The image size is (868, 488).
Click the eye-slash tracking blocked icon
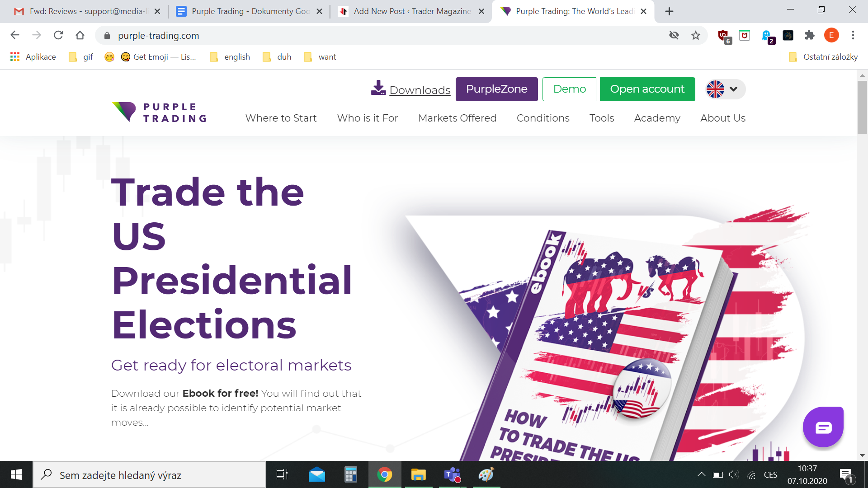[x=674, y=35]
